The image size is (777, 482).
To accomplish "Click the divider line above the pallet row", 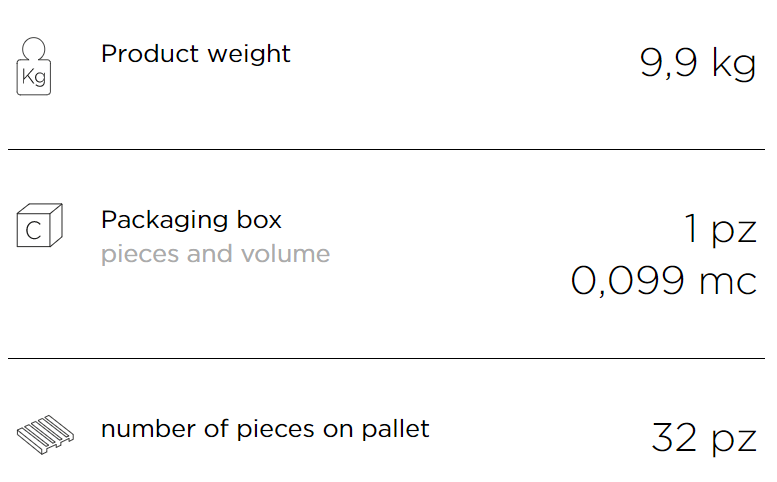I will 387,358.
